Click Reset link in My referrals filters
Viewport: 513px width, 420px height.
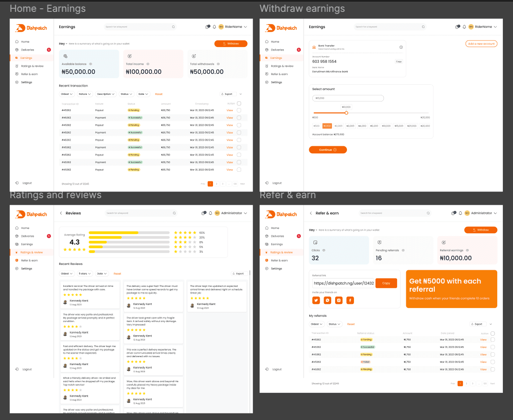pyautogui.click(x=351, y=324)
